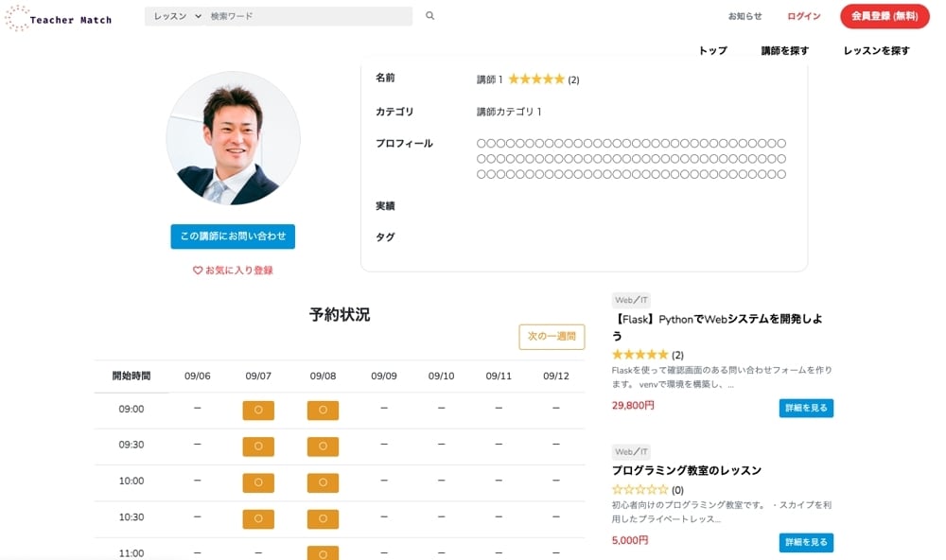Click the teacher profile photo
Image resolution: width=946 pixels, height=560 pixels.
click(x=233, y=138)
